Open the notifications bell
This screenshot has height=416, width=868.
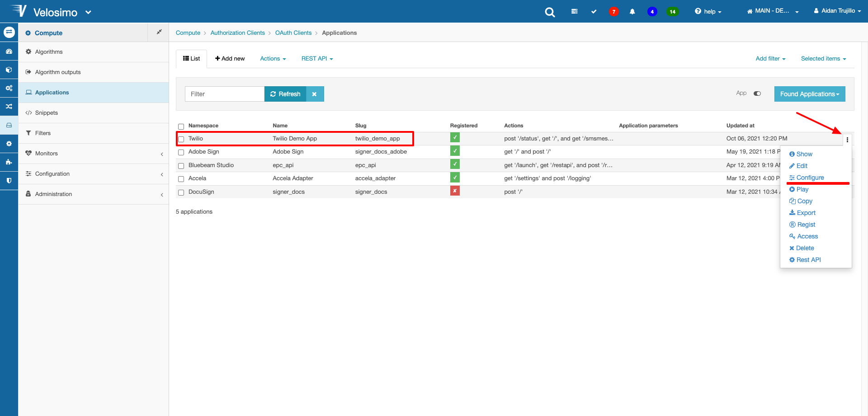tap(632, 12)
